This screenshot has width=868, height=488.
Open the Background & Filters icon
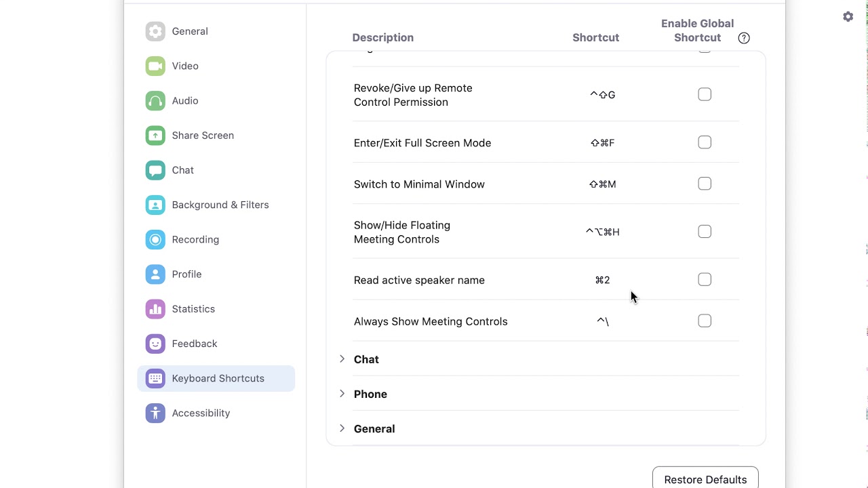point(155,205)
